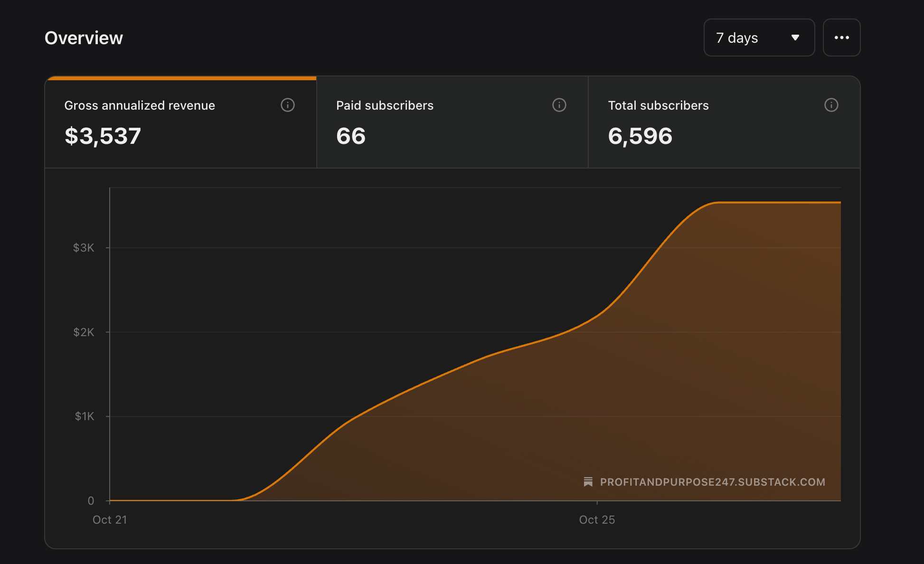Click the 66 paid subscribers value

click(x=351, y=136)
